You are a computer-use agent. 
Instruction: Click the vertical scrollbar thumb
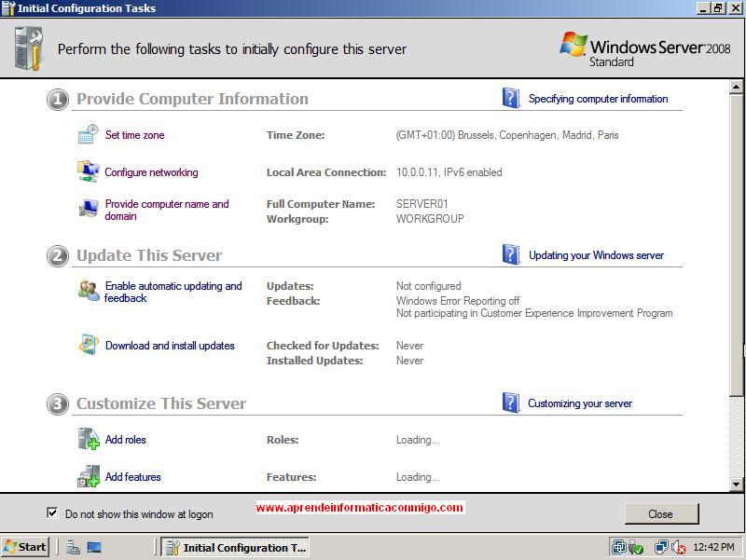736,244
